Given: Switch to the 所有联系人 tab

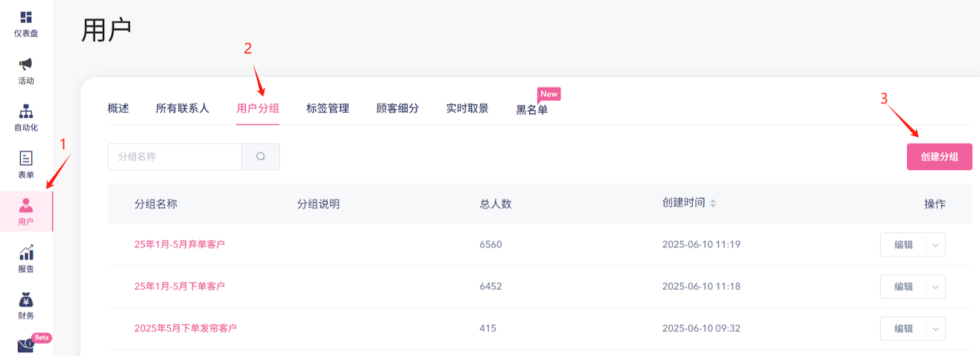Looking at the screenshot, I should tap(182, 108).
